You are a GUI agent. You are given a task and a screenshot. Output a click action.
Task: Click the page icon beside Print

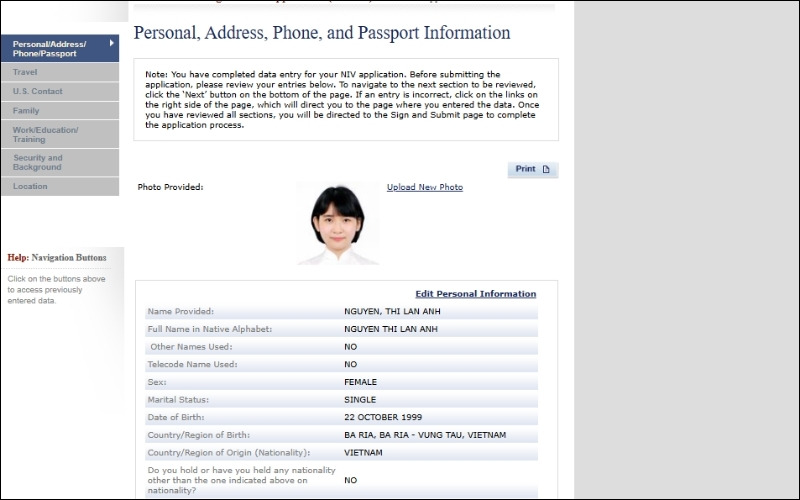[546, 170]
